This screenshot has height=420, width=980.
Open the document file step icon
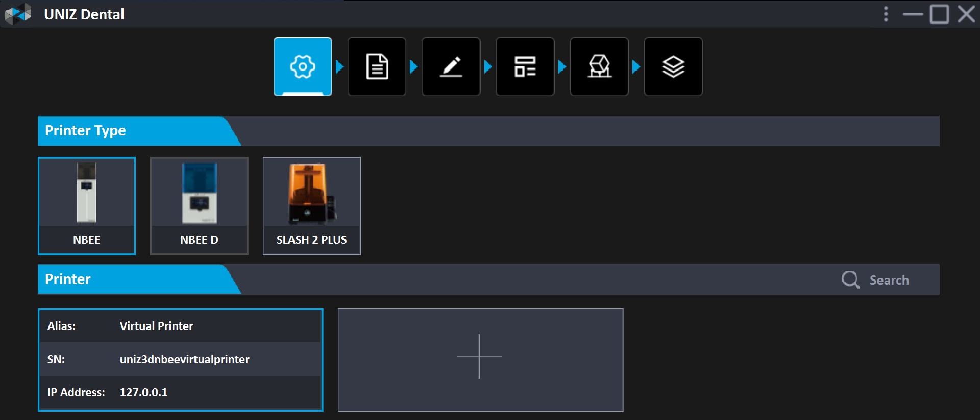click(377, 66)
